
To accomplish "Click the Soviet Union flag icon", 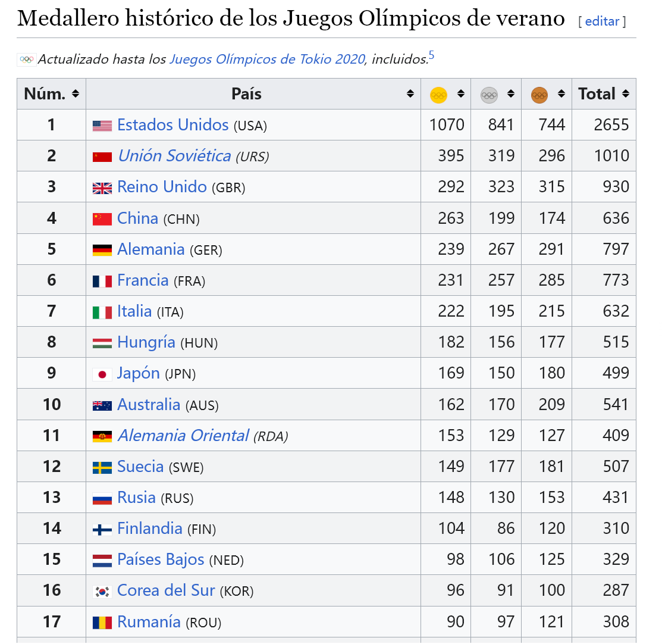I will tap(102, 157).
